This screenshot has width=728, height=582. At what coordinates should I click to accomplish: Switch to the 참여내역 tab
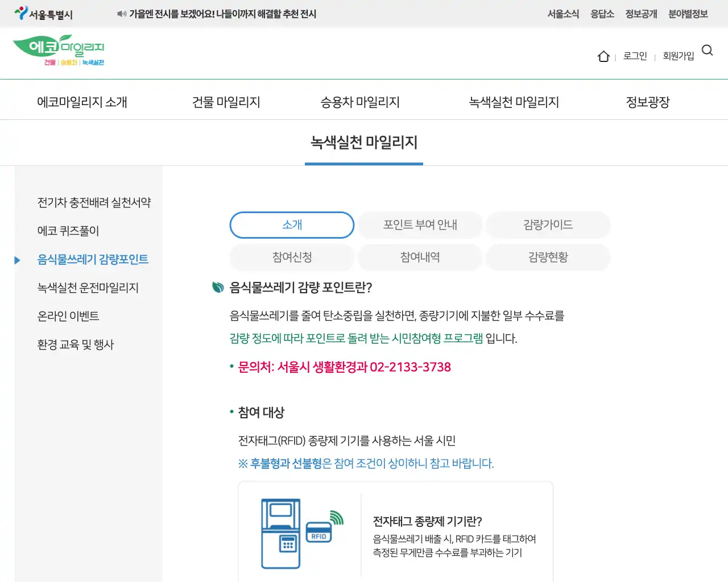click(420, 257)
